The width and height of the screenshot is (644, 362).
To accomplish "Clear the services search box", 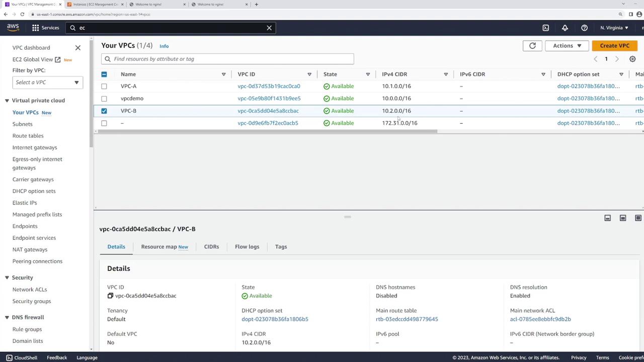I will pos(269,28).
